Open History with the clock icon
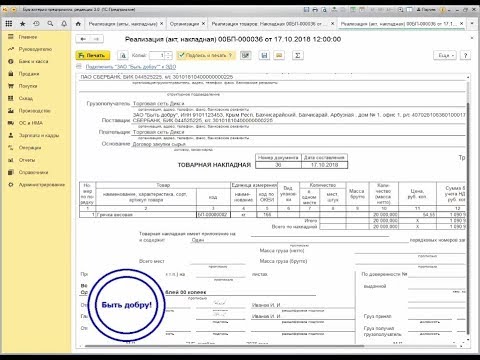The width and height of the screenshot is (480, 360). coord(36,24)
